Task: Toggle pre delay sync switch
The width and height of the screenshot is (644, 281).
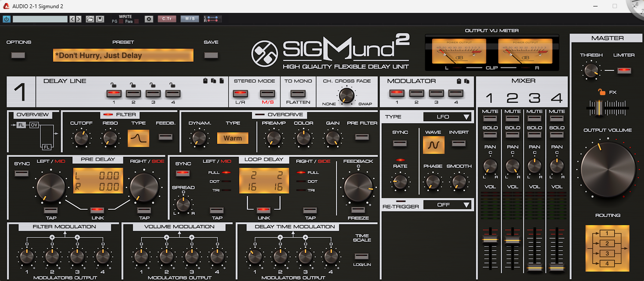Action: 22,173
